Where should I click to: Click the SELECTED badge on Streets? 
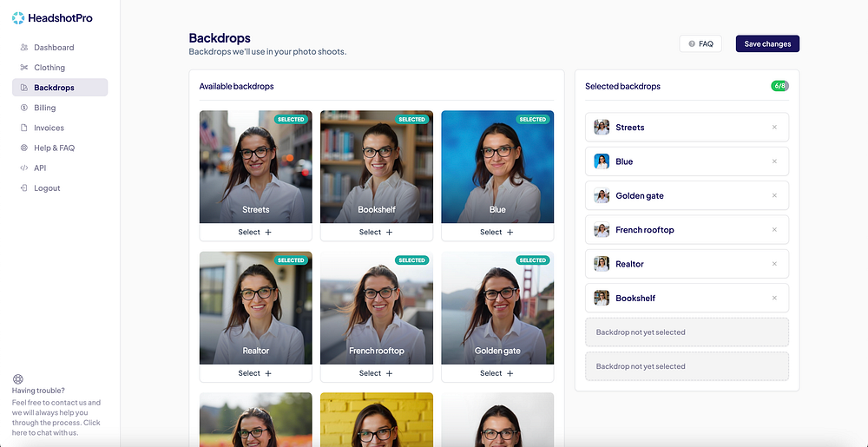pyautogui.click(x=291, y=119)
